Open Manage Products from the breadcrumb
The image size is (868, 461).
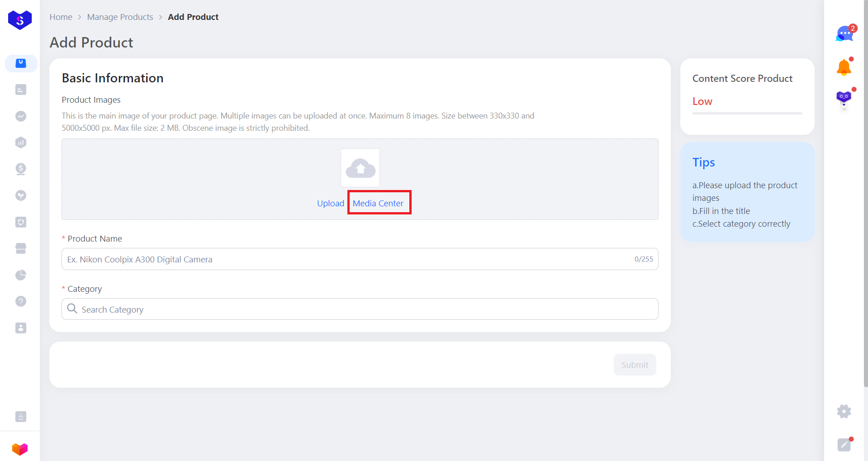(x=119, y=17)
